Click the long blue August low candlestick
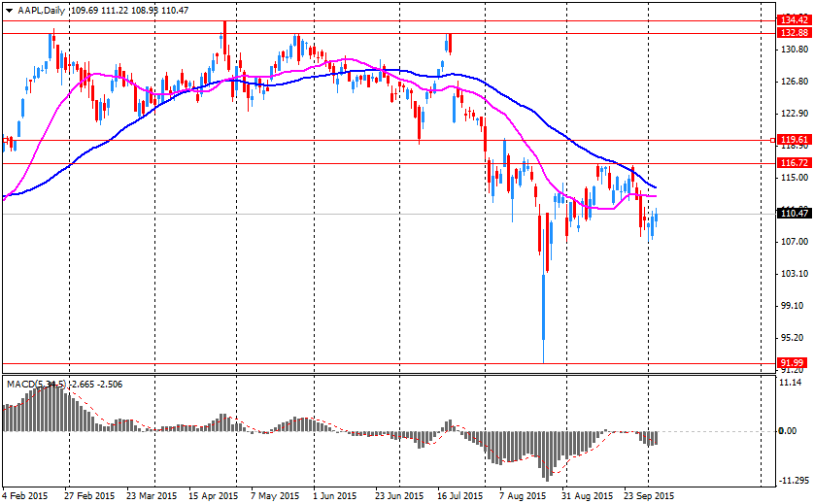The height and width of the screenshot is (504, 814). (x=544, y=307)
